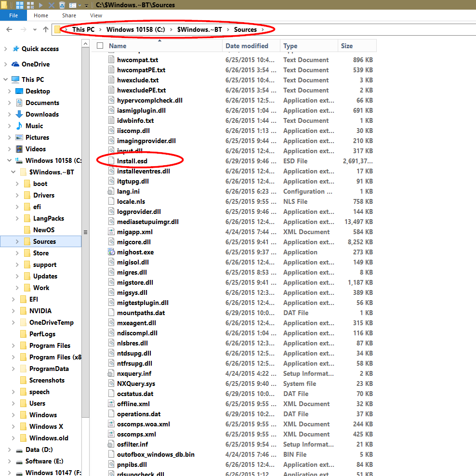This screenshot has height=476, width=476.
Task: Switch to the Home ribbon tab
Action: (40, 15)
